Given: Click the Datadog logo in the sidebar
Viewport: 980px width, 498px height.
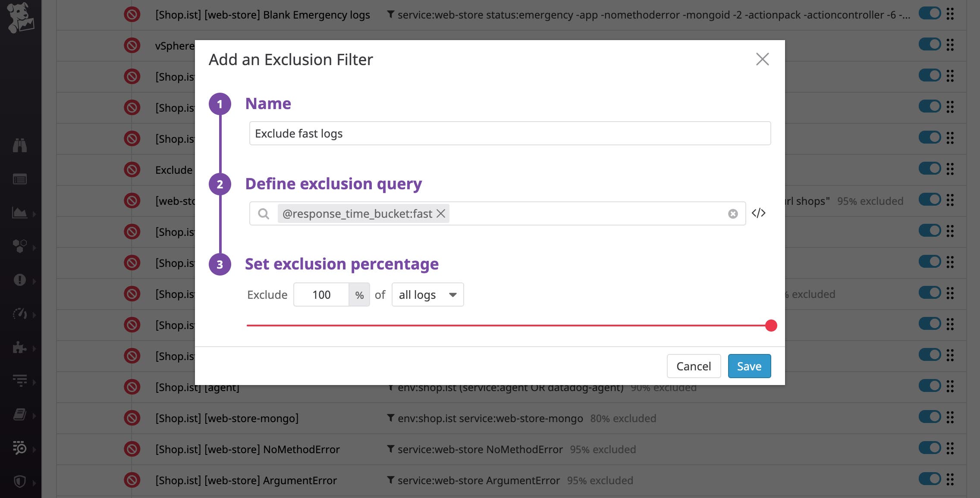Looking at the screenshot, I should click(21, 16).
